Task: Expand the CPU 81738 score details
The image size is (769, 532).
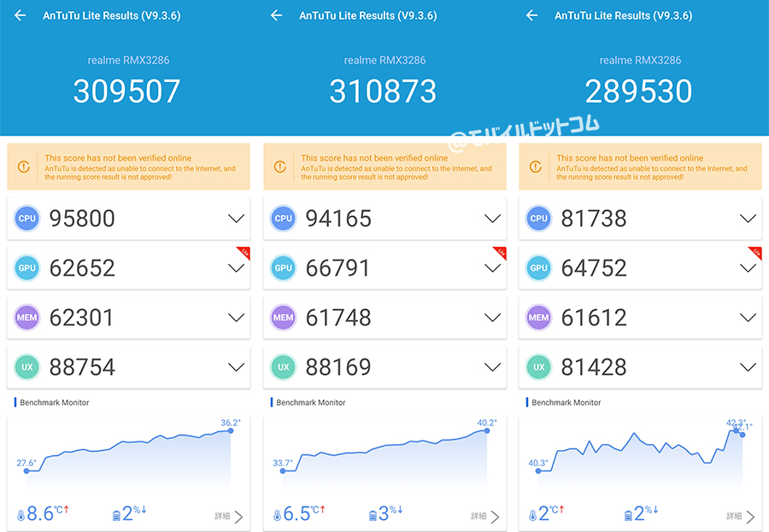Action: click(748, 219)
